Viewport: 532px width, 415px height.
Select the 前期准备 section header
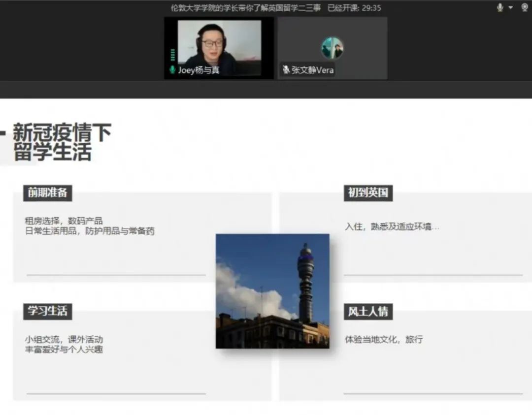click(47, 193)
